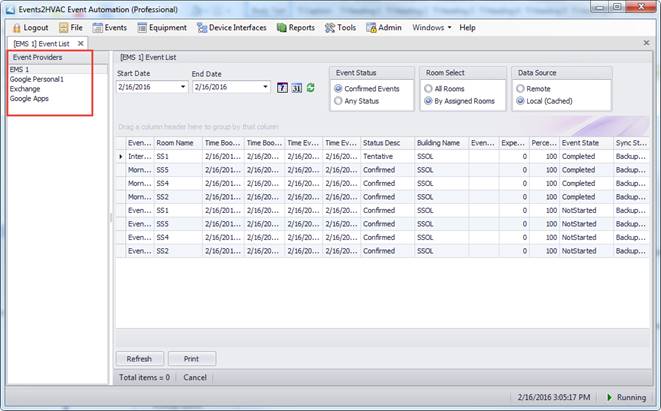Image resolution: width=661 pixels, height=411 pixels.
Task: Click the 7-day calendar range icon
Action: [282, 88]
